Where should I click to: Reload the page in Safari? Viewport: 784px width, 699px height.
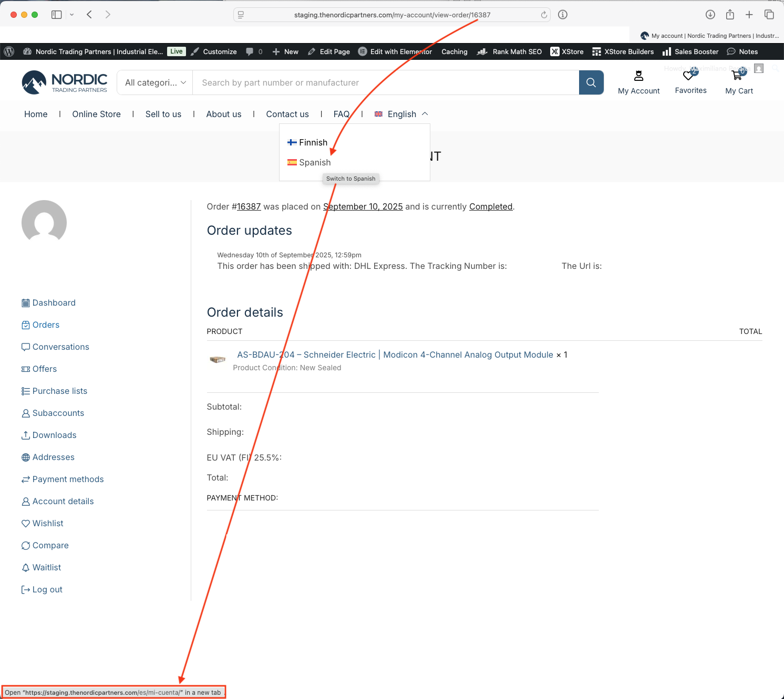[544, 15]
